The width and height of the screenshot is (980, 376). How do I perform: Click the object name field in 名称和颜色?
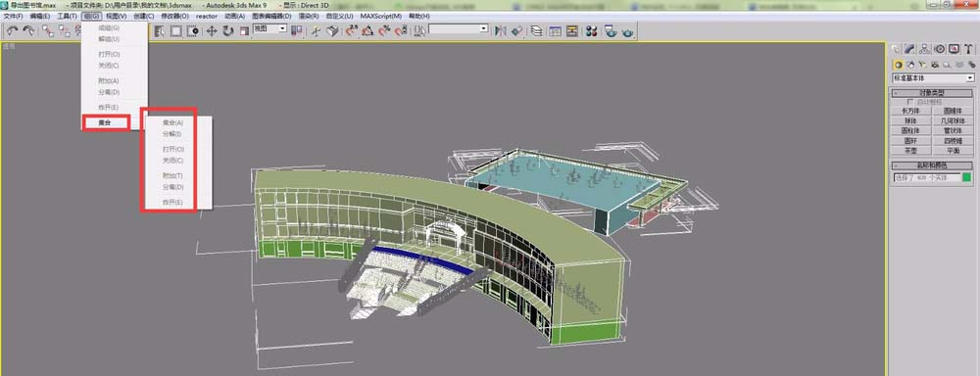click(927, 178)
